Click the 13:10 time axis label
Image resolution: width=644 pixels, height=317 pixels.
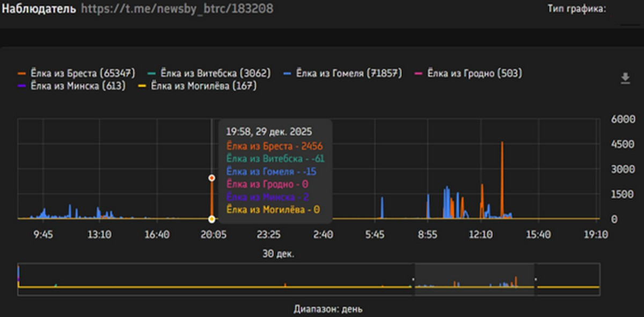click(99, 234)
